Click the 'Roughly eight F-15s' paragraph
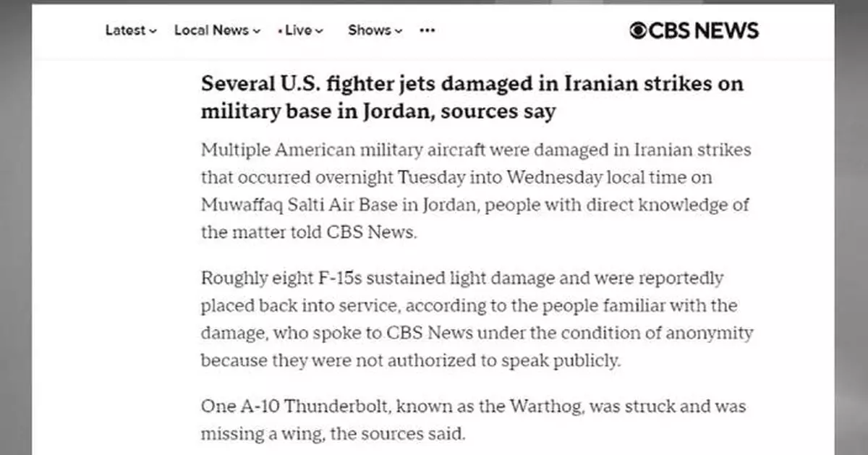Viewport: 868px width, 455px height. pyautogui.click(x=477, y=319)
